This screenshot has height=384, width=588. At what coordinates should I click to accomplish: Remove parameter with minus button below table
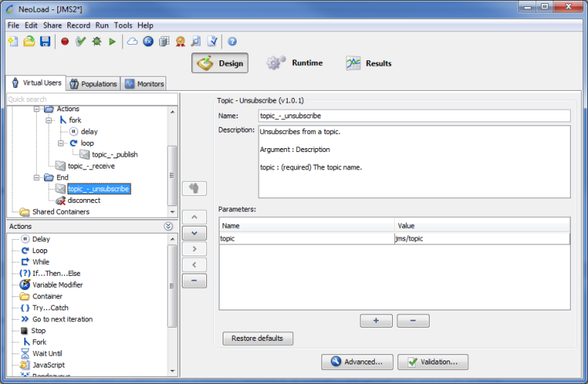pos(413,321)
